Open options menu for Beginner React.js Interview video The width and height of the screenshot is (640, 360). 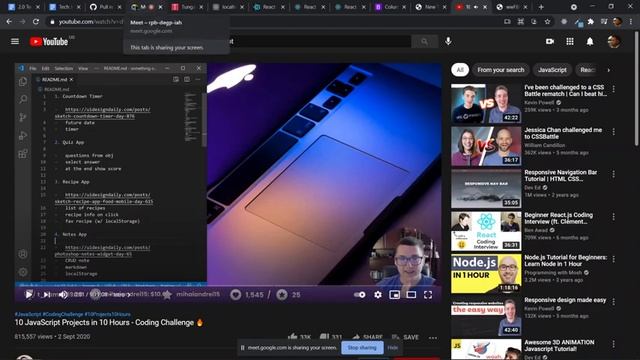(x=613, y=216)
